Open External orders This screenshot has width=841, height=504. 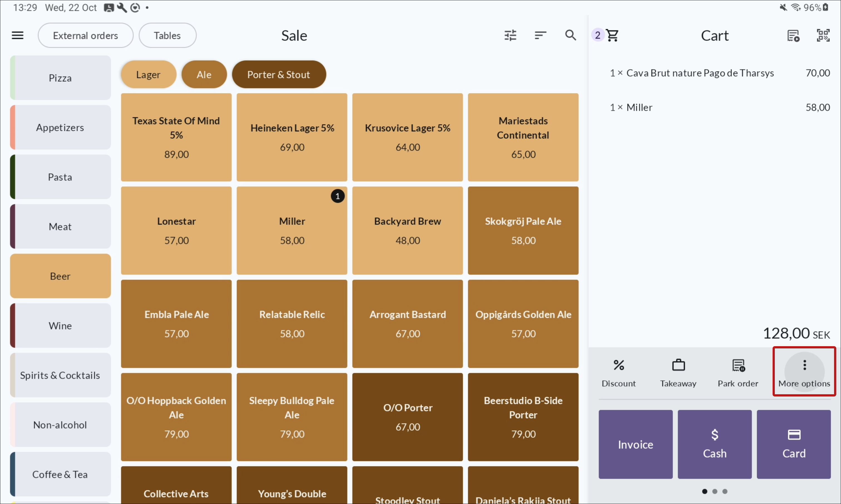coord(85,35)
